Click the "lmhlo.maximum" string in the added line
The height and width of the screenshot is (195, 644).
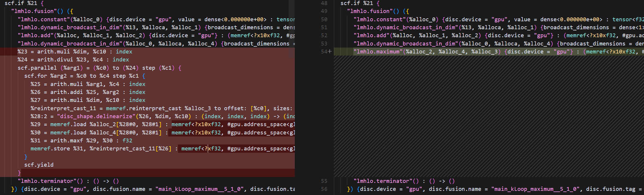[378, 52]
